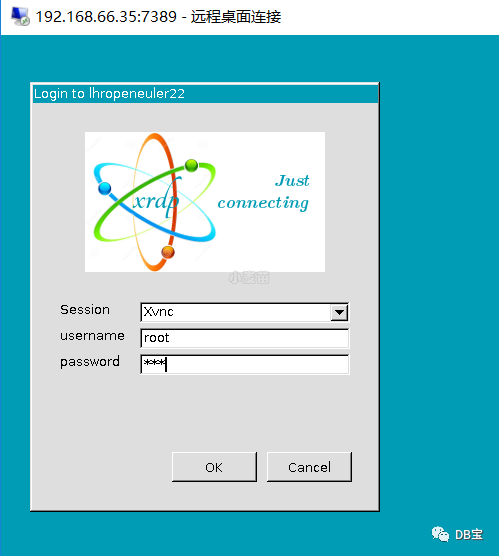Click the WeChat icon beside DB宝
The width and height of the screenshot is (499, 556).
[440, 534]
